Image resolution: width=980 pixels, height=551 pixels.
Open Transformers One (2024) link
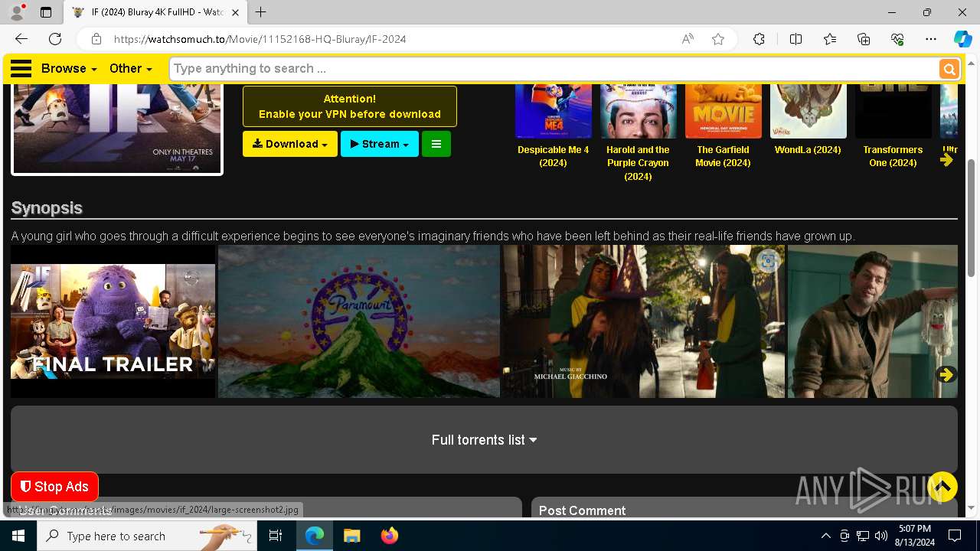click(893, 156)
